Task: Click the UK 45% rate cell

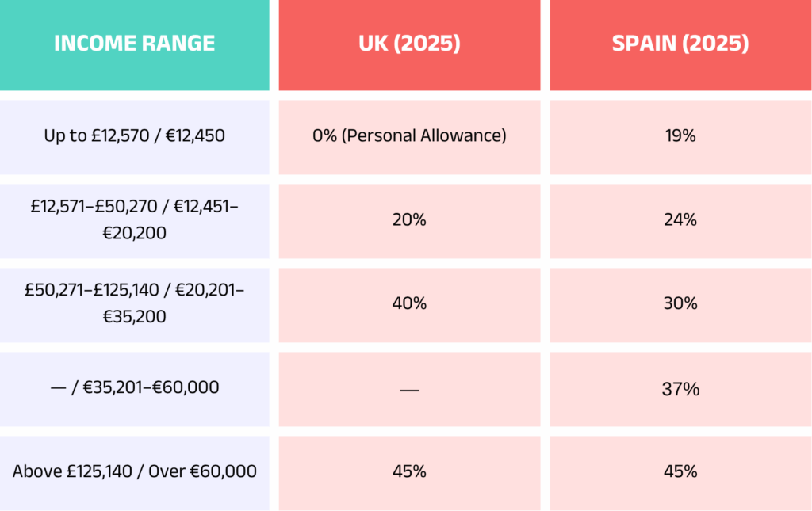Action: (409, 471)
